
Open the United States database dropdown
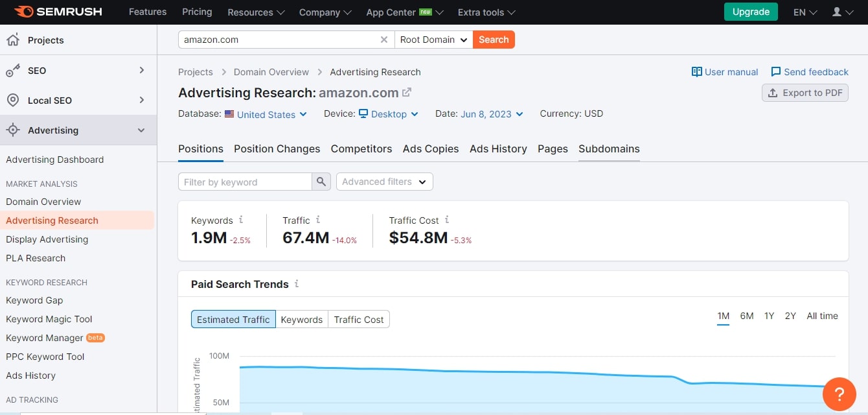pyautogui.click(x=266, y=114)
